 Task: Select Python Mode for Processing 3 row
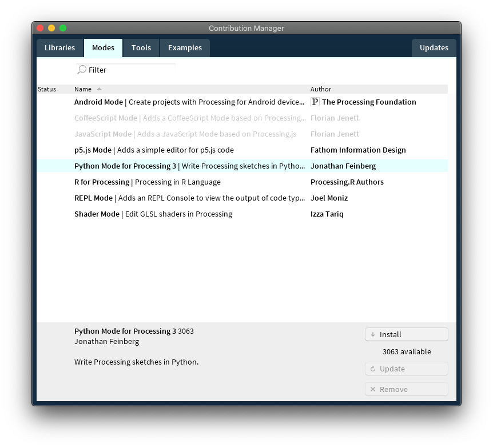pos(242,166)
